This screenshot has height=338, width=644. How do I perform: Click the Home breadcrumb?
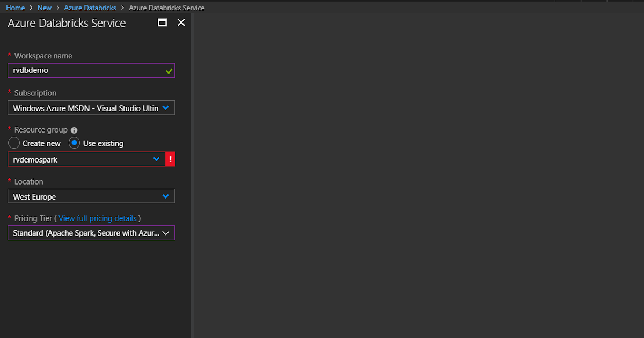15,7
